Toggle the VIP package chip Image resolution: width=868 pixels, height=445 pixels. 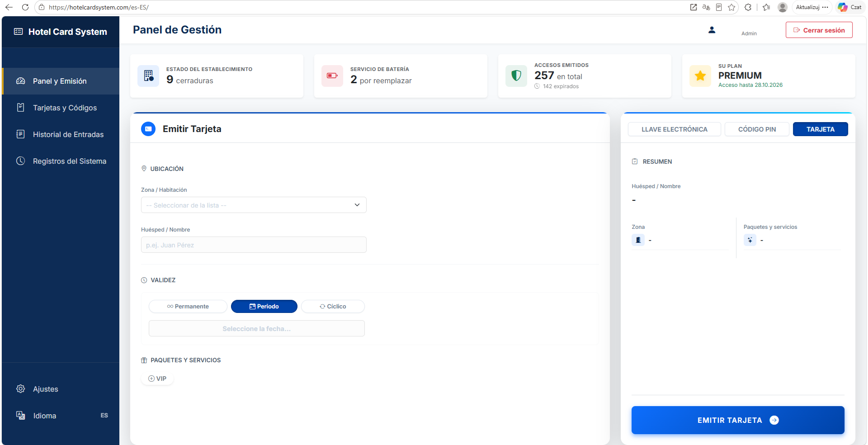[x=157, y=379]
